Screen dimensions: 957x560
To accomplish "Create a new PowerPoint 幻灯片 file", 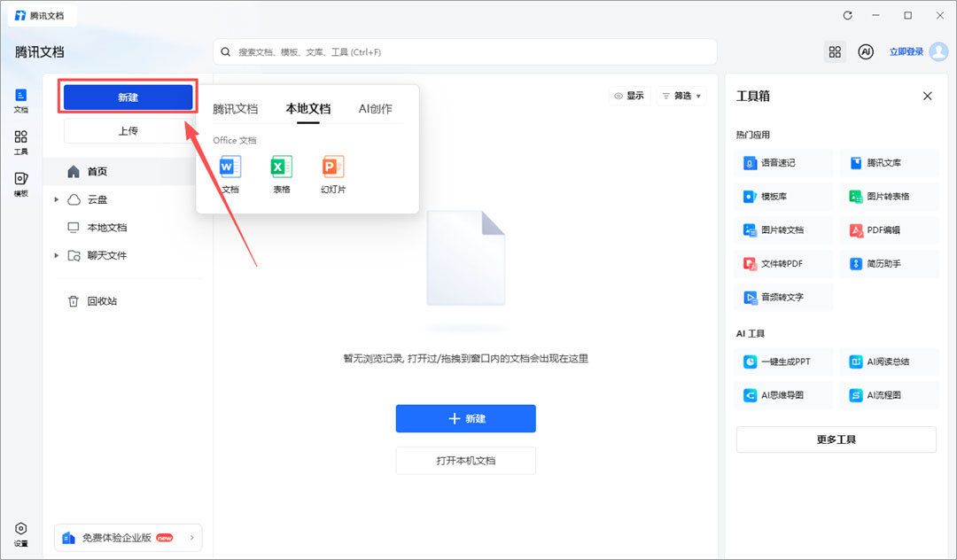I will 333,175.
